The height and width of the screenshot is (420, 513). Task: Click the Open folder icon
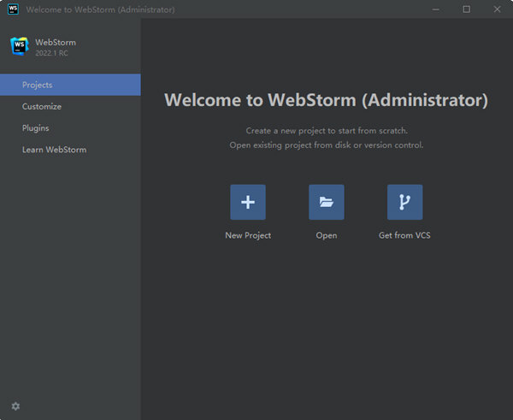[327, 203]
